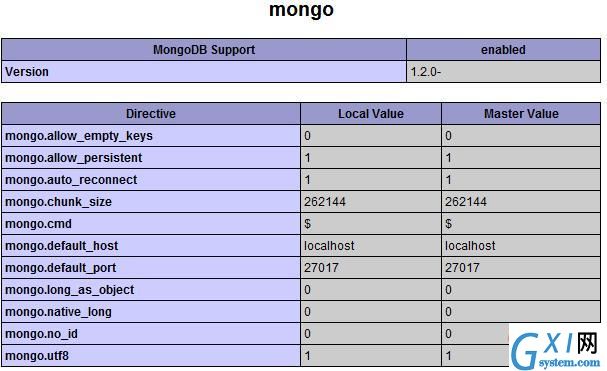Click the Local Value column header
Image resolution: width=607 pixels, height=371 pixels.
pyautogui.click(x=371, y=113)
